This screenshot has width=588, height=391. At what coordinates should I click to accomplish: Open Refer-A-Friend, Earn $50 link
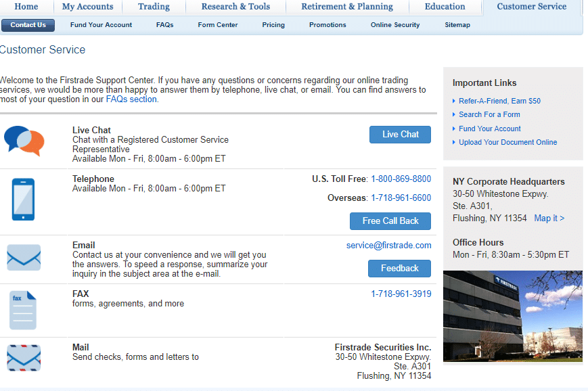tap(499, 101)
